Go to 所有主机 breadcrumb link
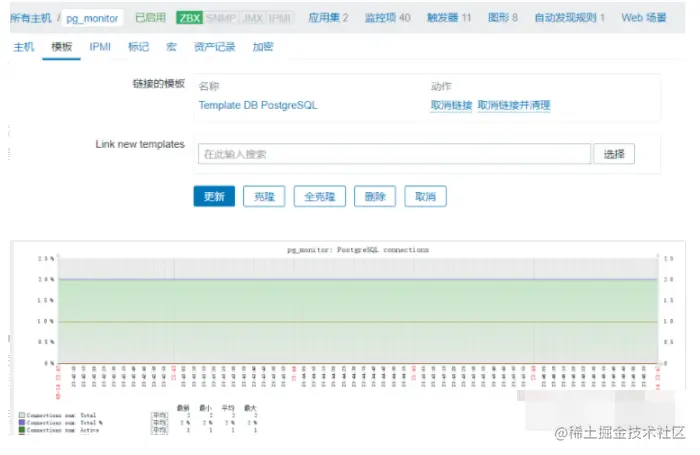The height and width of the screenshot is (455, 700). tap(31, 18)
